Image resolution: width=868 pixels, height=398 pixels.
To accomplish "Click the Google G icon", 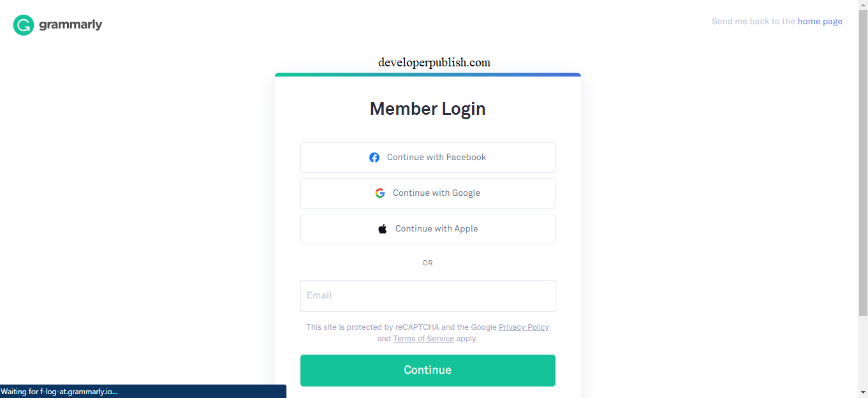I will (380, 193).
